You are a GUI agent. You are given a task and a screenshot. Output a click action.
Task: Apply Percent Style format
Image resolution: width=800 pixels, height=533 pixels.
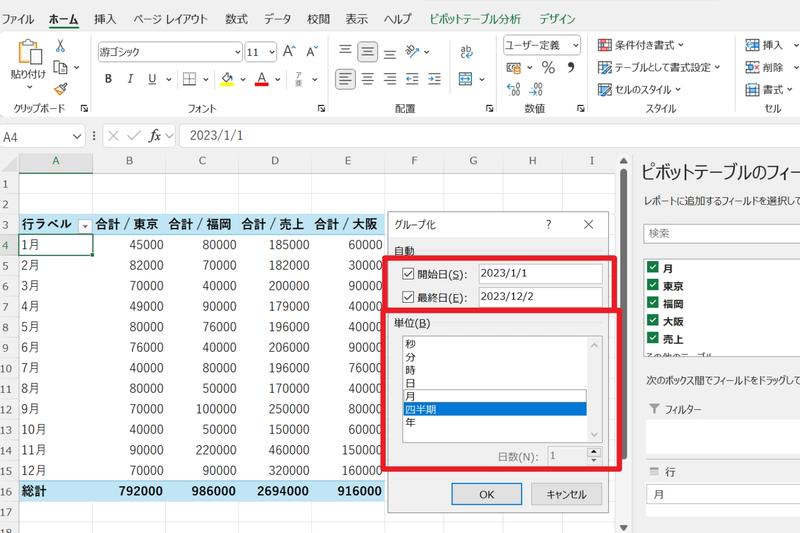pos(548,67)
